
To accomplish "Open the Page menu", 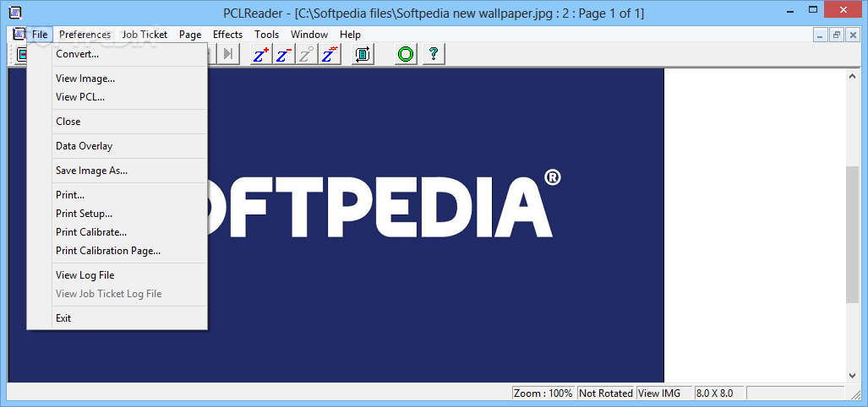I will click(190, 35).
